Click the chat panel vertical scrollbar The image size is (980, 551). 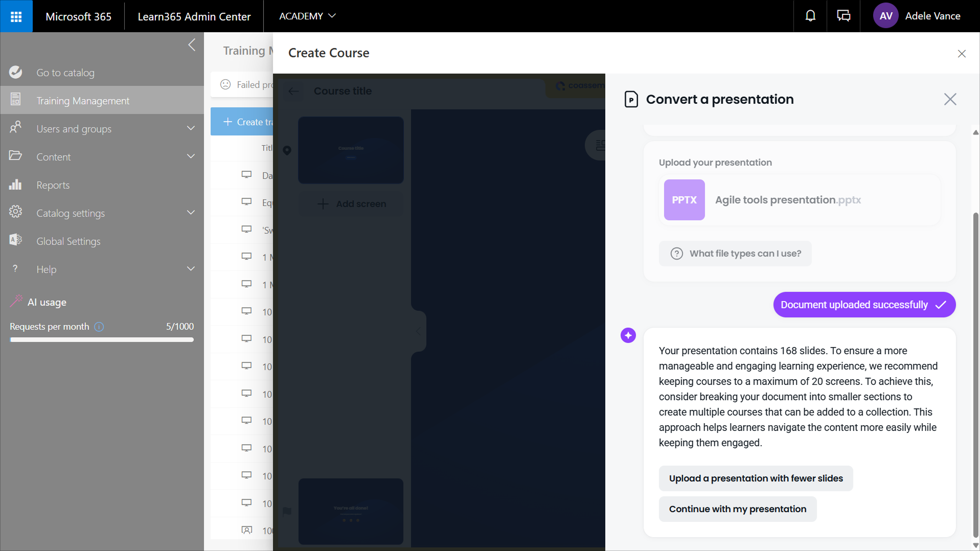pos(975,358)
